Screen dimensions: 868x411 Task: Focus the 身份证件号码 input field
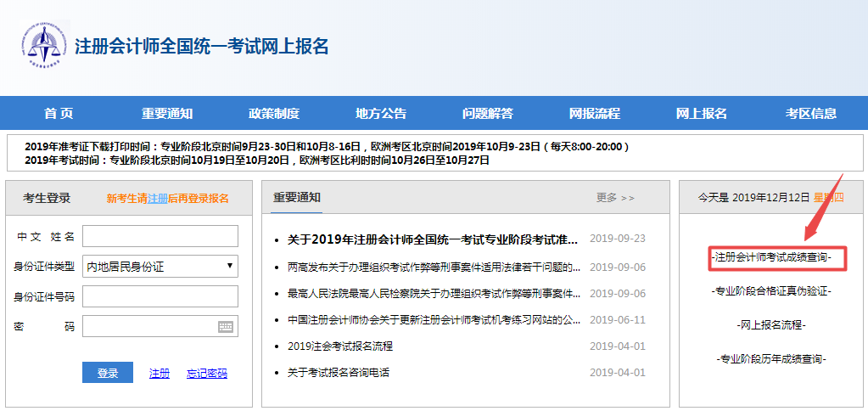[x=160, y=296]
